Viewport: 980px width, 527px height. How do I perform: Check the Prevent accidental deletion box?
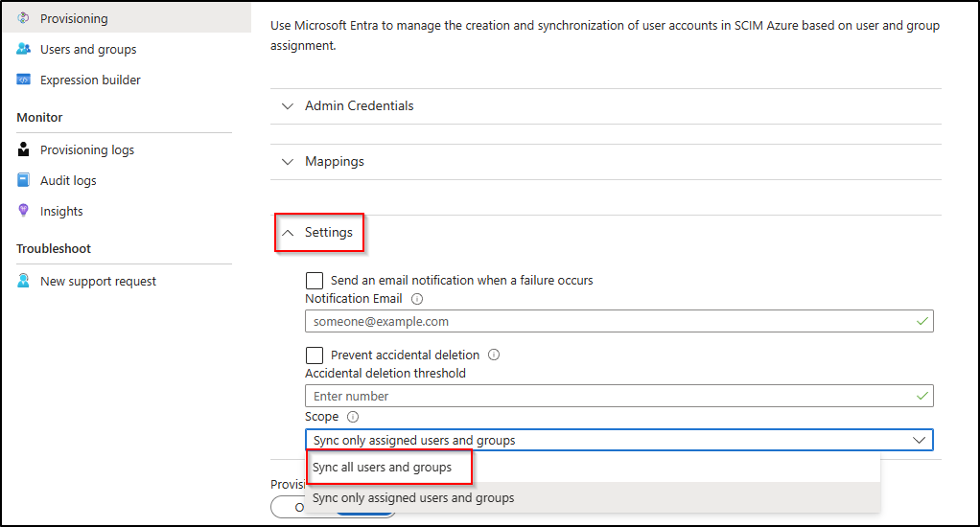coord(315,355)
